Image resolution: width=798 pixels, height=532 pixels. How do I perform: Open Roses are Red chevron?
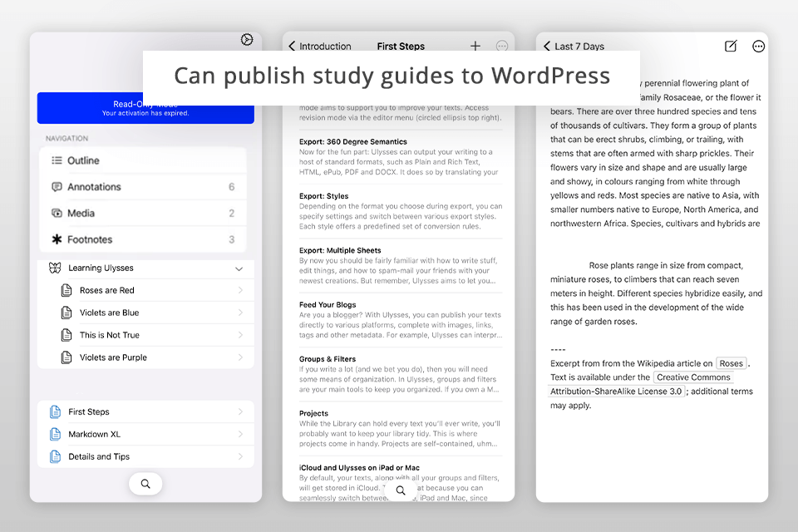click(x=240, y=290)
